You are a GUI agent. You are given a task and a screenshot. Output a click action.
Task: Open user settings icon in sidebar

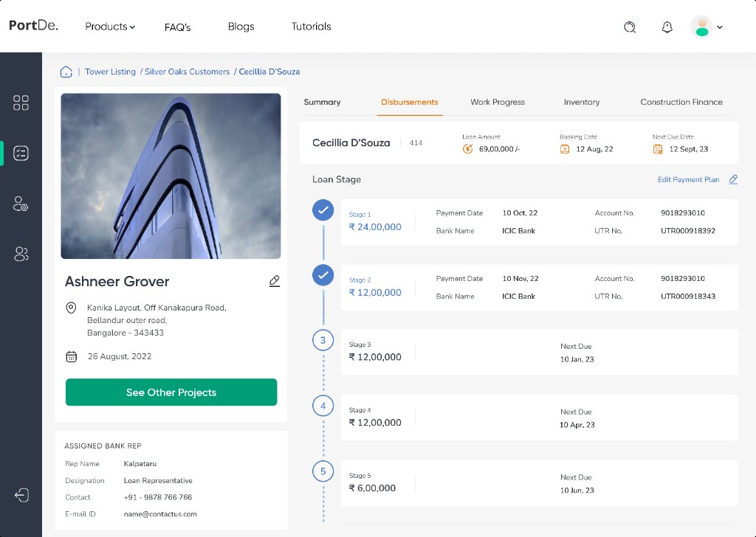pos(21,204)
